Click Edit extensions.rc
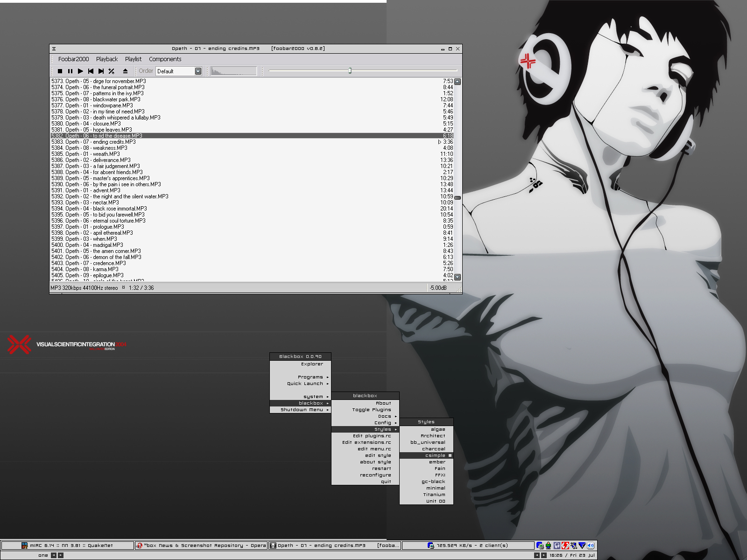This screenshot has width=747, height=560. 365,442
